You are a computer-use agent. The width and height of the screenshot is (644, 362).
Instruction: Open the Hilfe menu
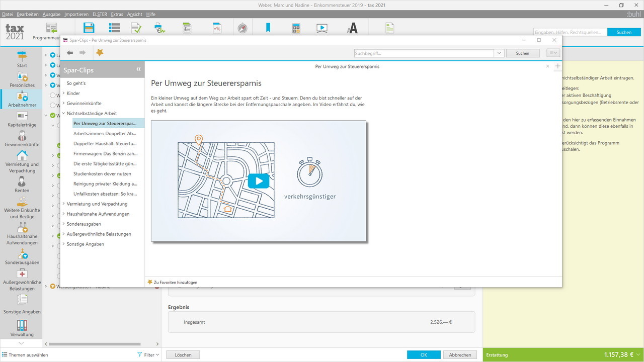tap(151, 14)
